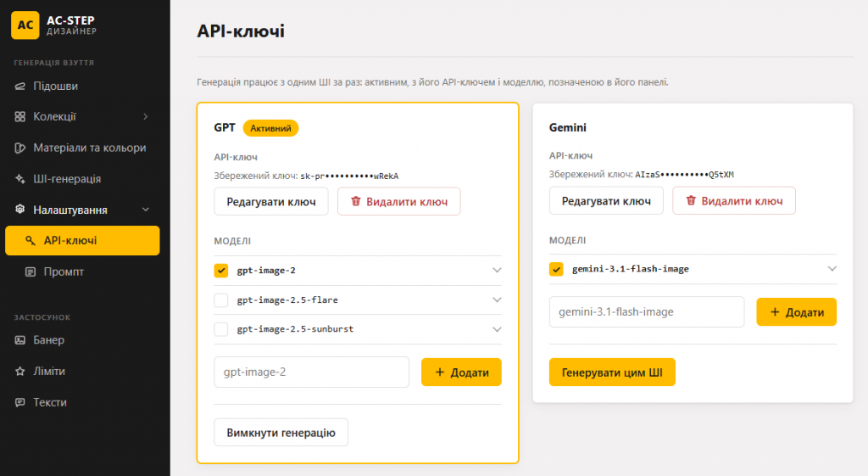
Task: Click the Колекції grid icon
Action: [20, 116]
